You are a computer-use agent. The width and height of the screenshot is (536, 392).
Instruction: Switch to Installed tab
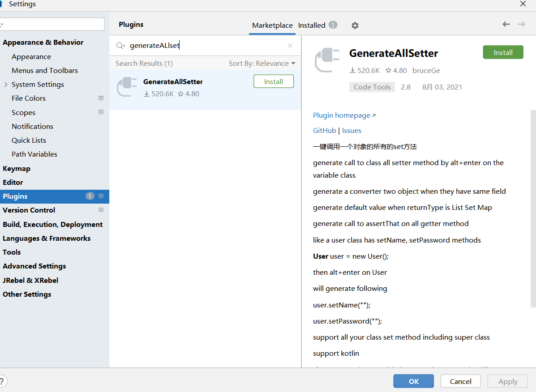pyautogui.click(x=311, y=25)
